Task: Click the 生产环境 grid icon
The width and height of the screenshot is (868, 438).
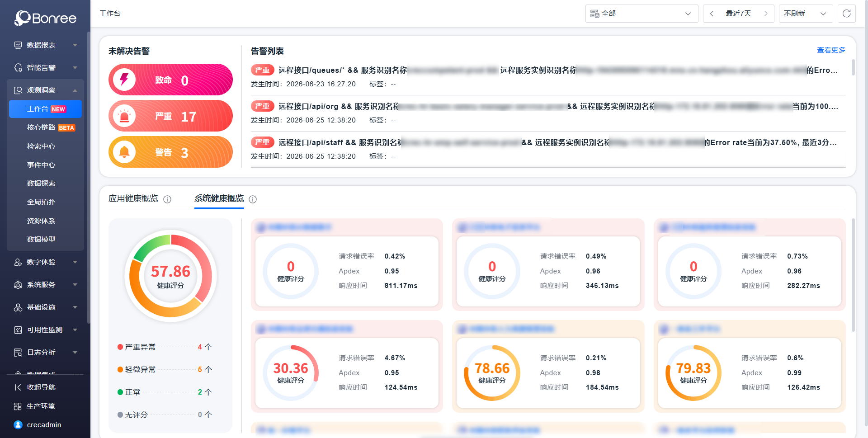Action: [18, 406]
